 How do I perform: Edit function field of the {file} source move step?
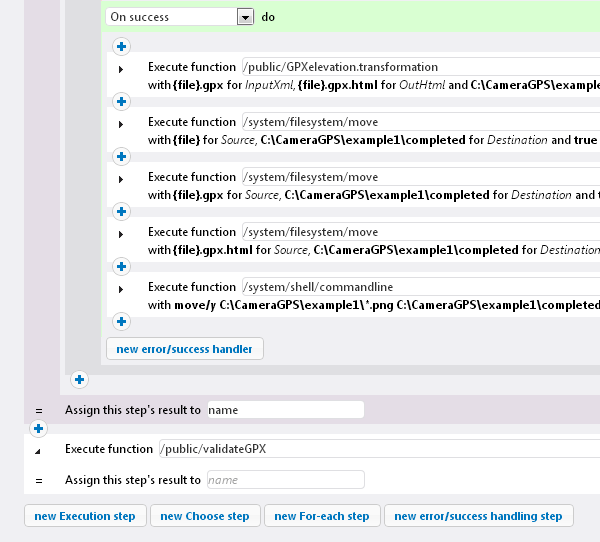[421, 122]
